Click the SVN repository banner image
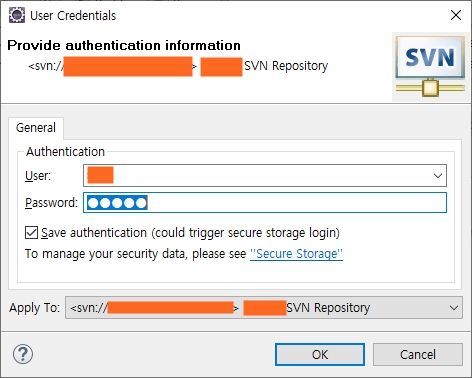The image size is (472, 378). (x=430, y=66)
